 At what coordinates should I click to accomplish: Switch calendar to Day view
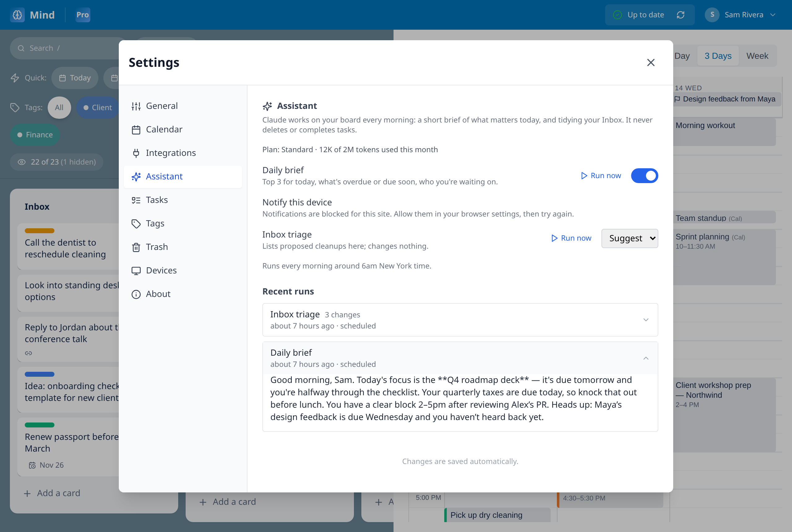click(682, 56)
